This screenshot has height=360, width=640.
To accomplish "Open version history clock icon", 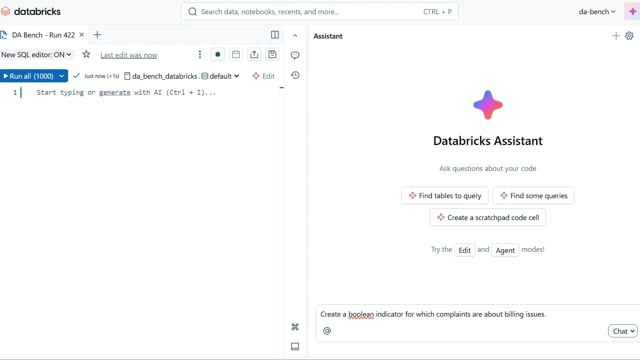I will pyautogui.click(x=295, y=75).
